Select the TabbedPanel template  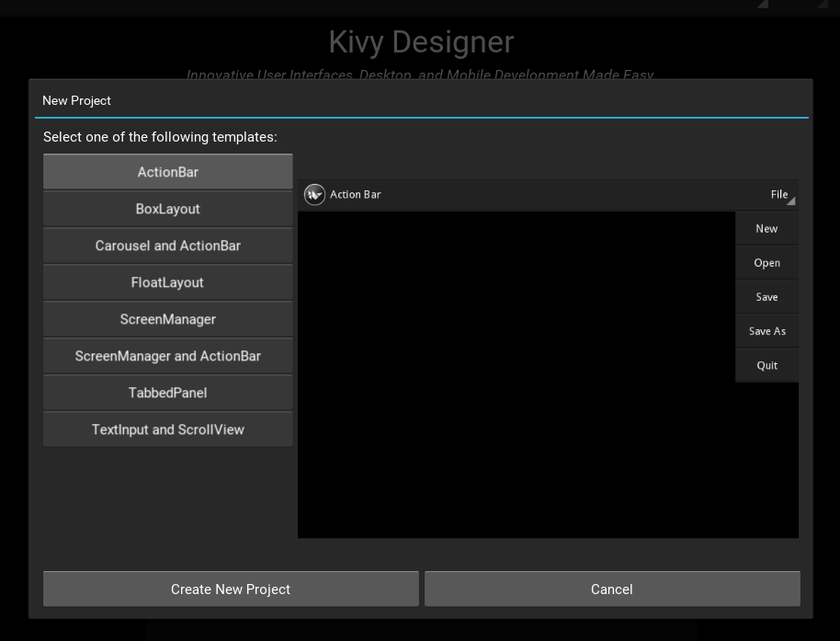click(167, 393)
